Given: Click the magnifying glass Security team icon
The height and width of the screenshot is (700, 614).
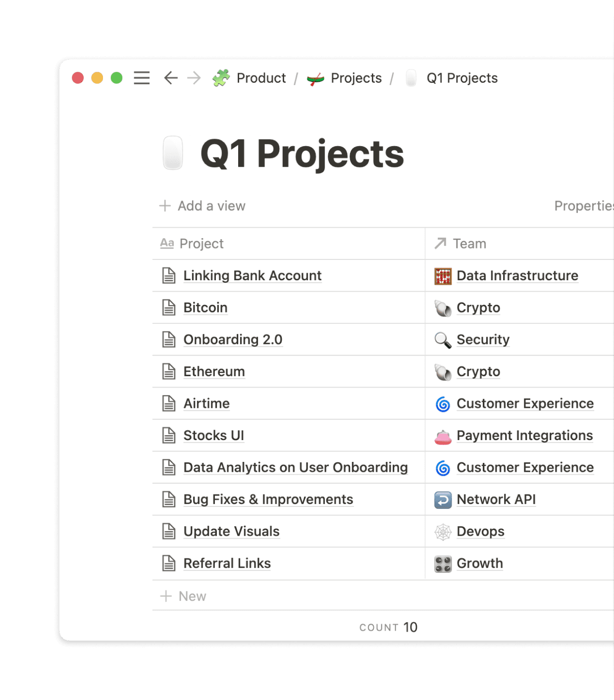Looking at the screenshot, I should pyautogui.click(x=443, y=340).
